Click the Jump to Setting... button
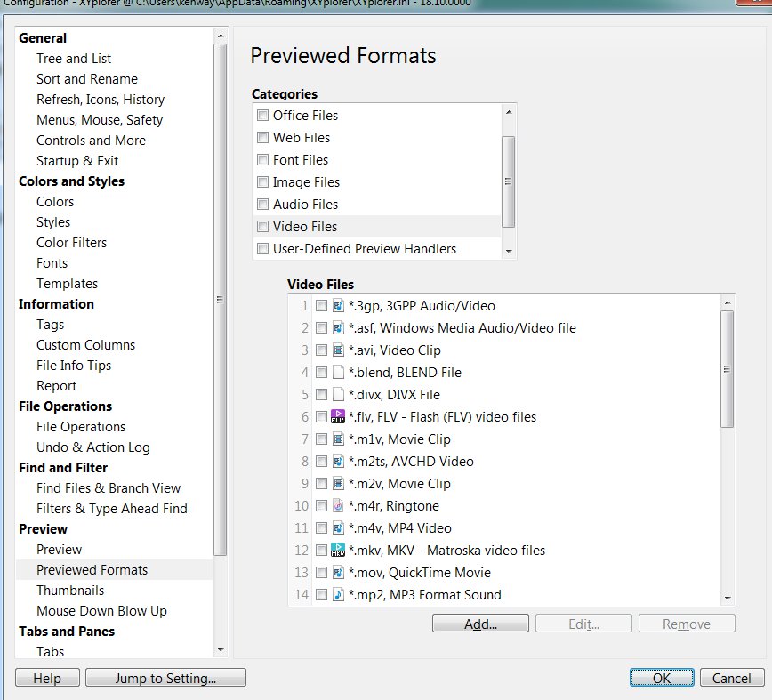The height and width of the screenshot is (700, 772). point(165,679)
